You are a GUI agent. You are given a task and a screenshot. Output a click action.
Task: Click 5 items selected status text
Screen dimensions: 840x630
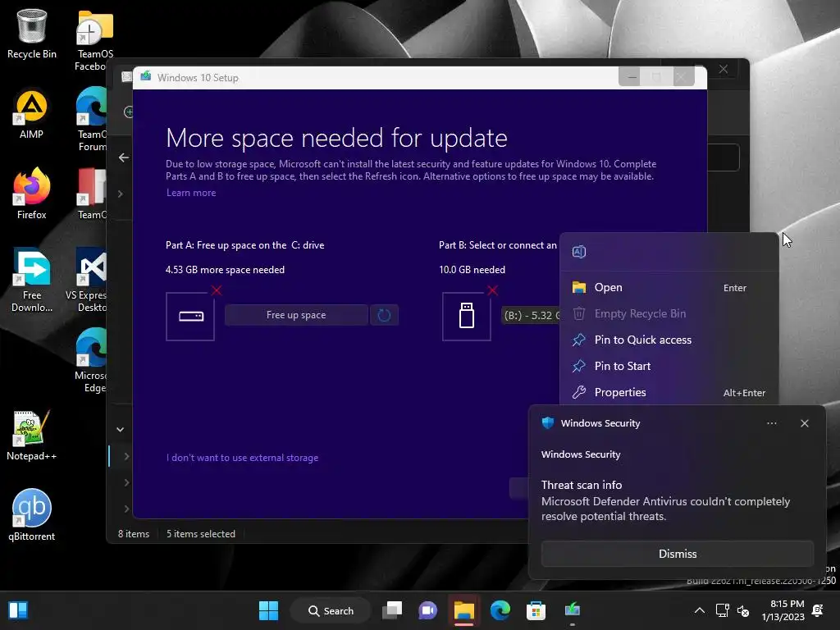pyautogui.click(x=201, y=534)
